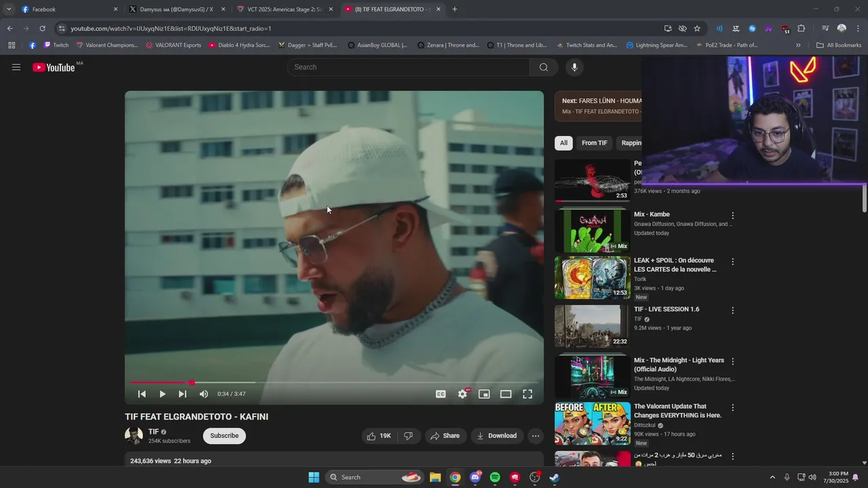Select the From TIF filter chip

coord(594,143)
